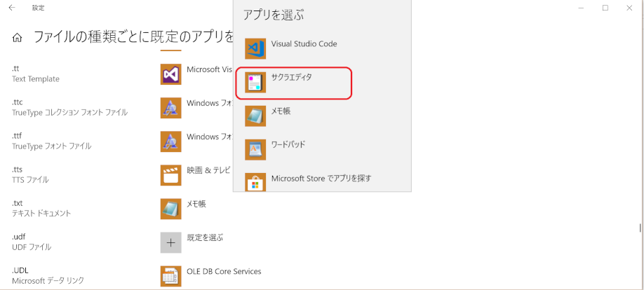
Task: Click the font viewer icon for .ttf
Action: [x=171, y=141]
